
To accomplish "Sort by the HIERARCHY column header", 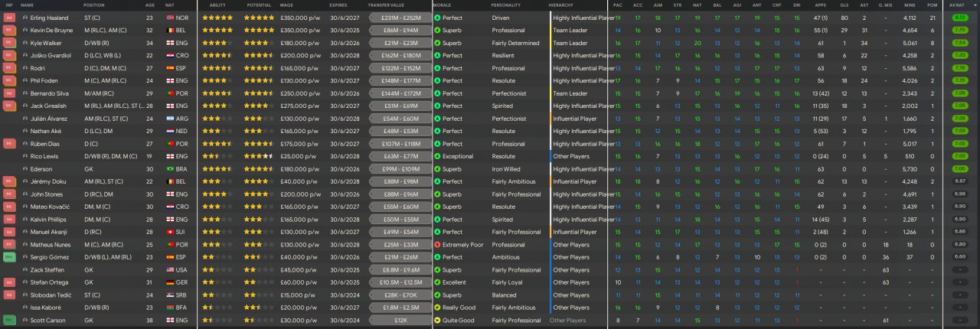I will [561, 5].
